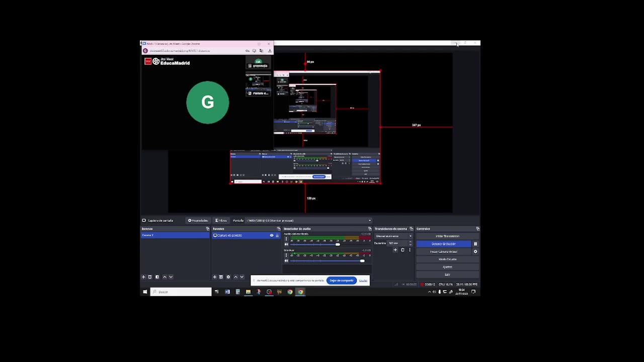Open audio options menu for Audio del escritorio
Image resolution: width=644 pixels, height=362 pixels.
[x=286, y=239]
